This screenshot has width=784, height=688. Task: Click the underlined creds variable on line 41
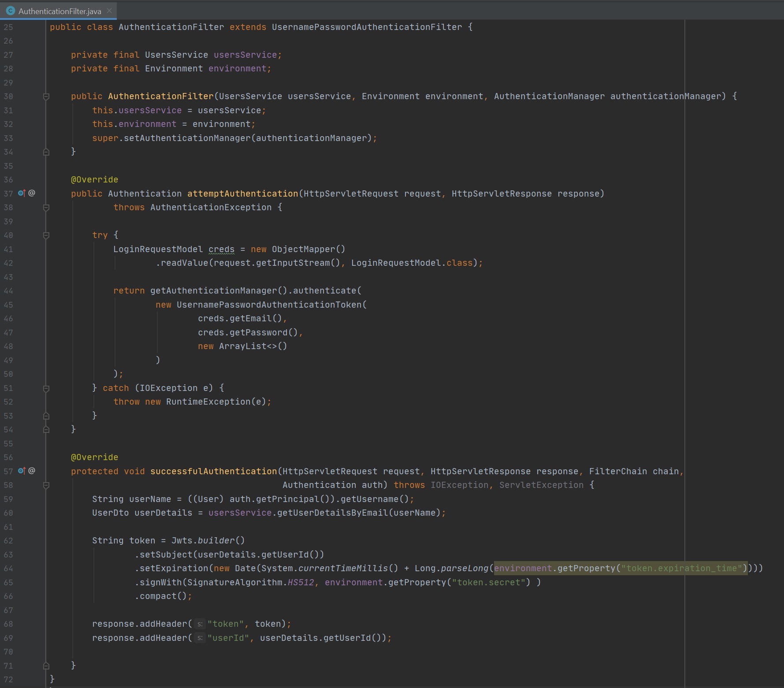click(x=221, y=249)
